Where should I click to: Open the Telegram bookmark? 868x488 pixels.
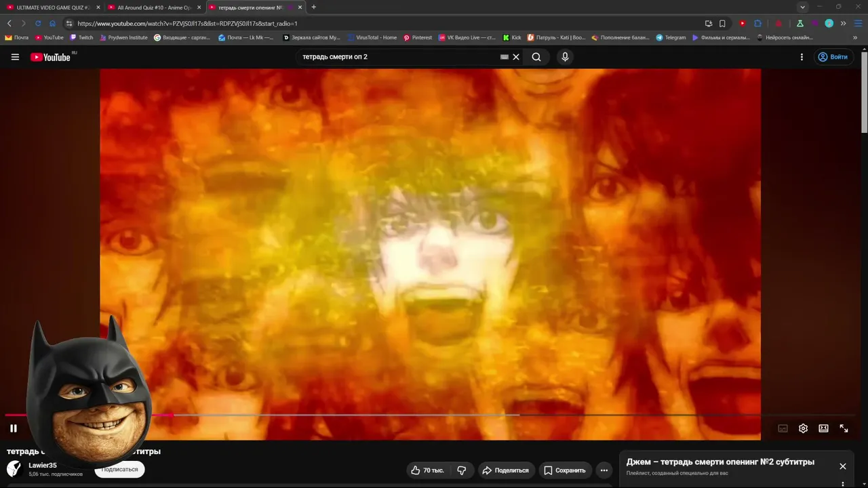tap(671, 37)
